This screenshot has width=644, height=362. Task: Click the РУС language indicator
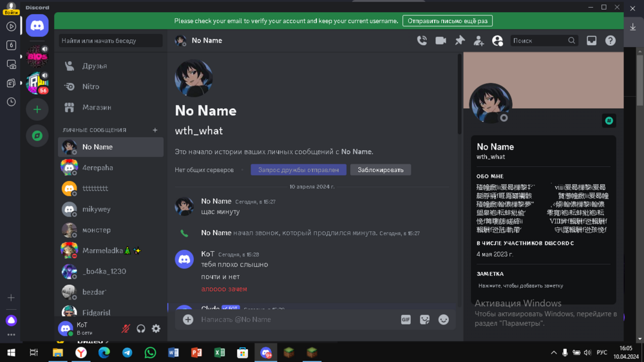click(x=601, y=352)
